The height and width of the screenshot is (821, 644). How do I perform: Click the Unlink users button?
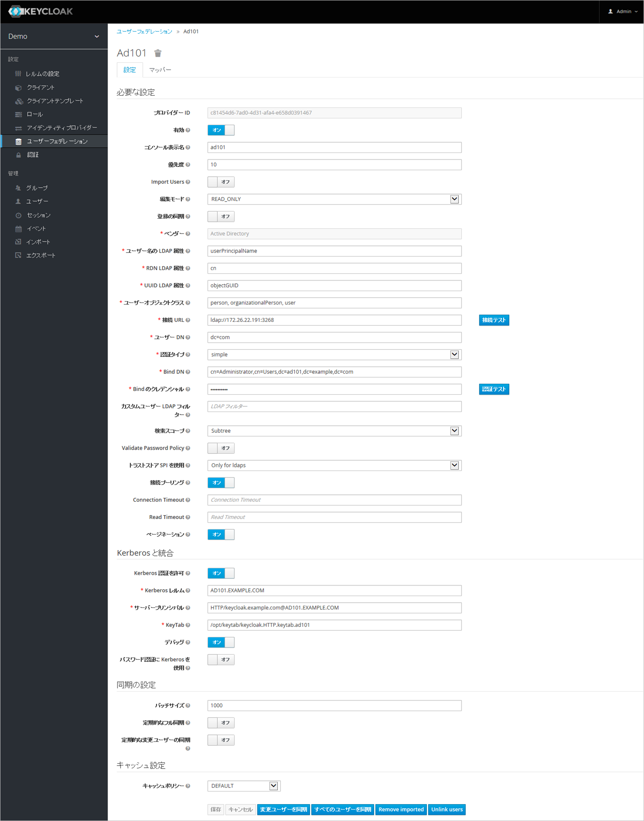(447, 809)
